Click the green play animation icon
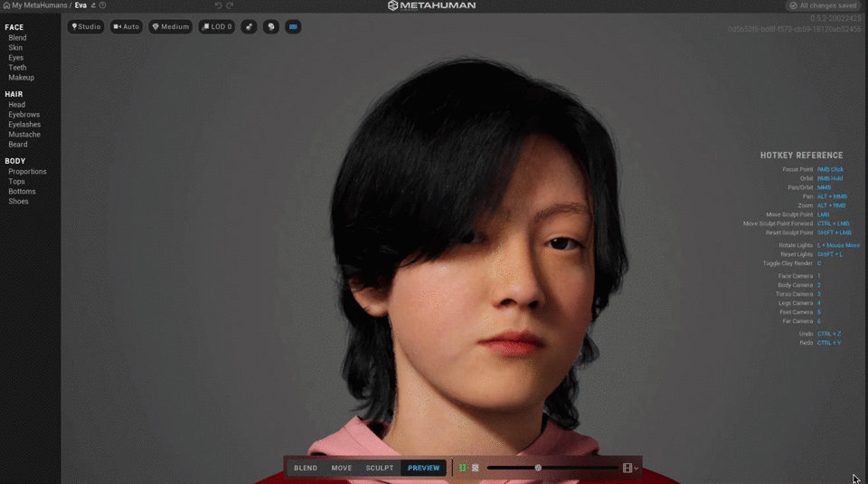Image resolution: width=868 pixels, height=484 pixels. pos(463,468)
